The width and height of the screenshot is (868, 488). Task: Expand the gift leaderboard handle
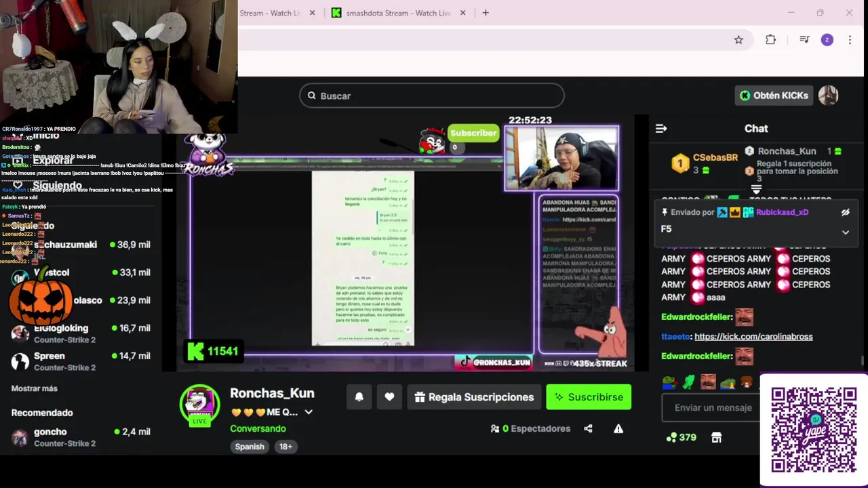(x=756, y=189)
